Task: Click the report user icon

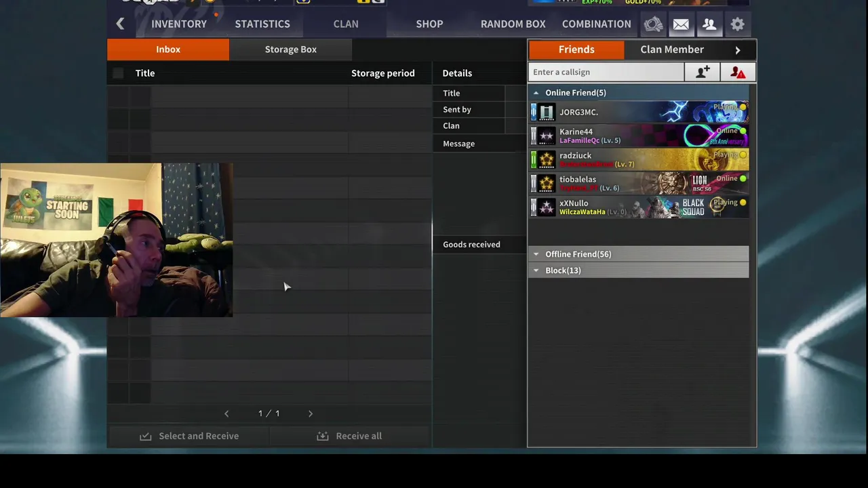Action: [x=738, y=72]
